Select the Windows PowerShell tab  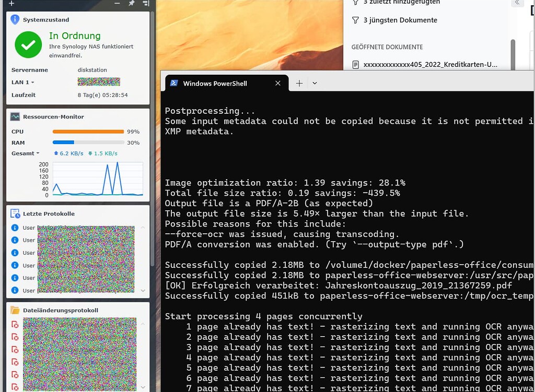215,84
